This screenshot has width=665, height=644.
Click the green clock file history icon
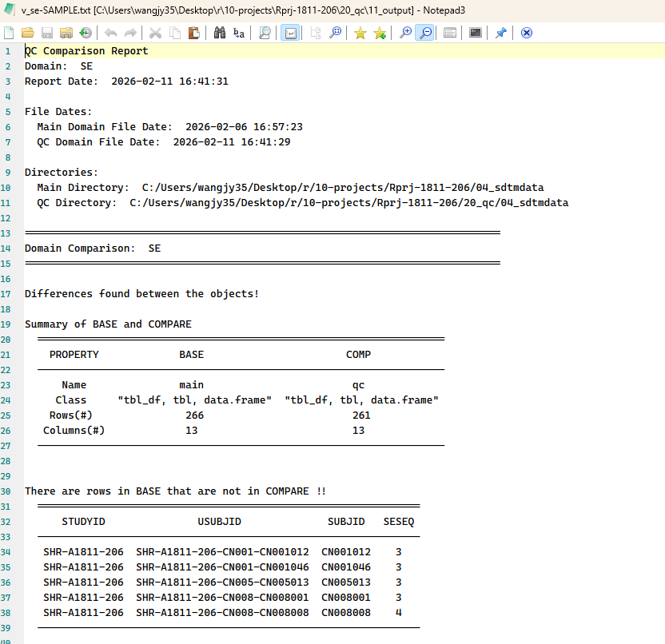tap(85, 33)
